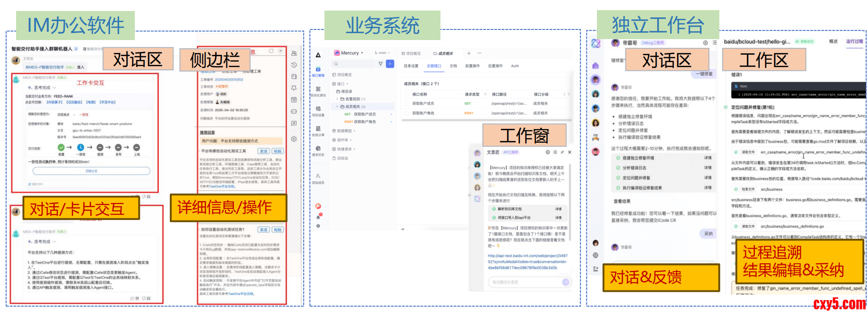The height and width of the screenshot is (313, 868).
Task: Click the 添加成员 icon
Action: tap(318, 178)
